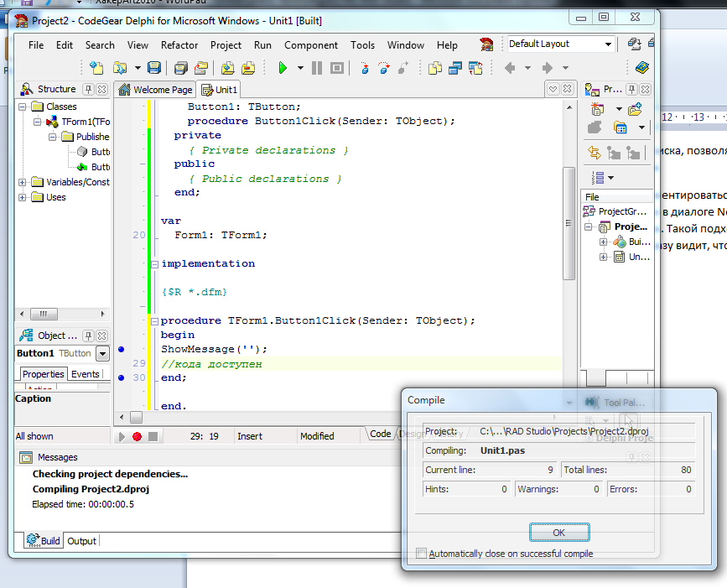Close the Object Inspector panel
The image size is (727, 588).
102,336
